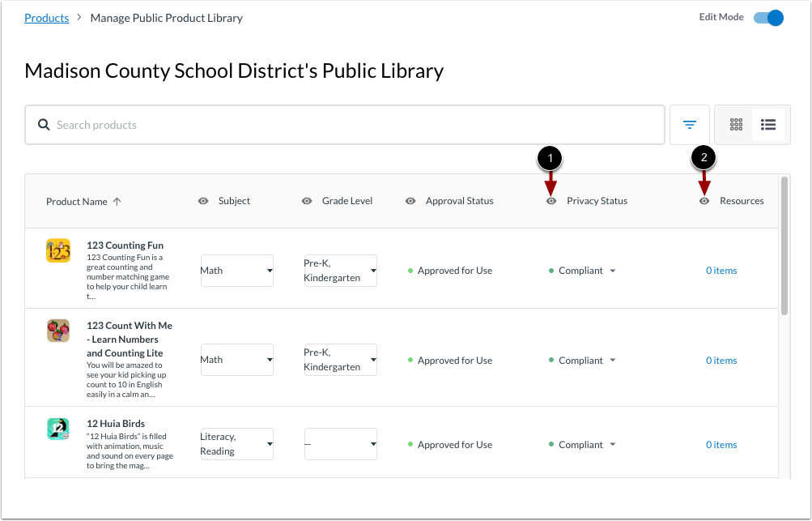Navigate to Products breadcrumb
The height and width of the screenshot is (521, 812).
(x=46, y=17)
